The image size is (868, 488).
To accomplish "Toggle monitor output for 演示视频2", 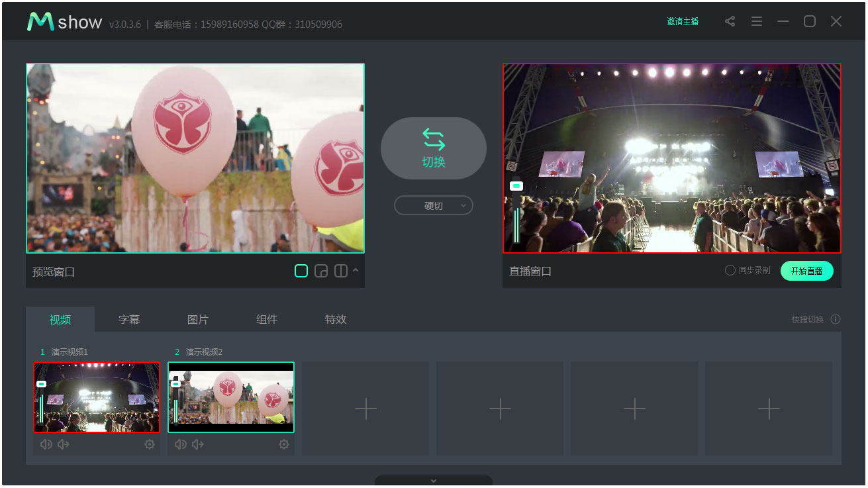I will pos(175,383).
